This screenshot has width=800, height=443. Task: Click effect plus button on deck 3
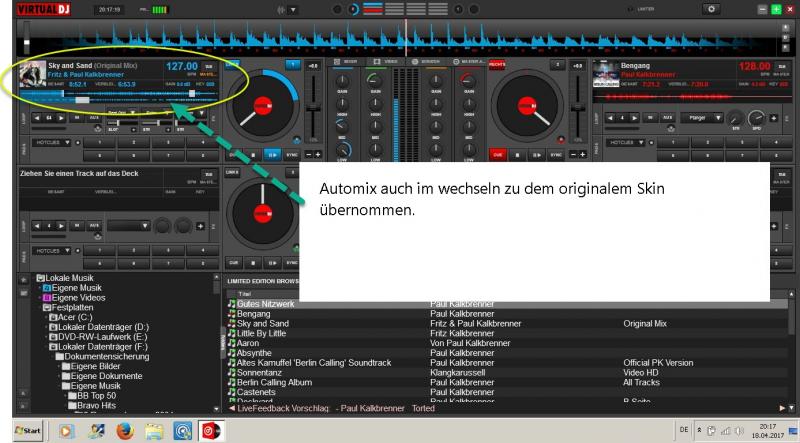[201, 226]
